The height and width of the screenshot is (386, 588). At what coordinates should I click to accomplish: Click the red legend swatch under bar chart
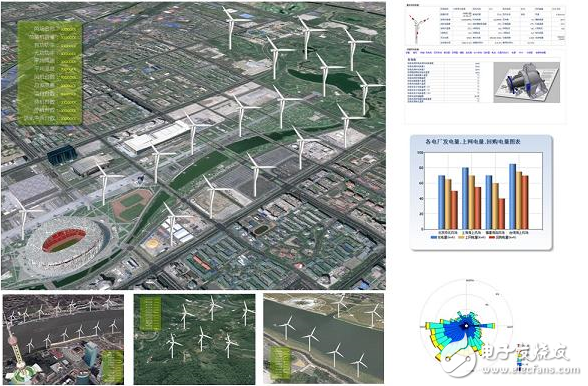(492, 237)
